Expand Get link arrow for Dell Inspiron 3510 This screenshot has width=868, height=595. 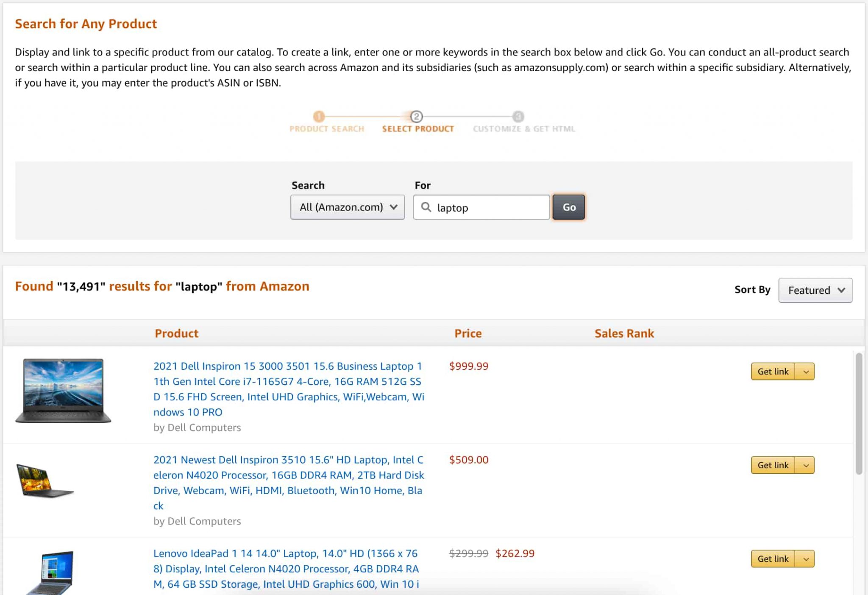(805, 465)
